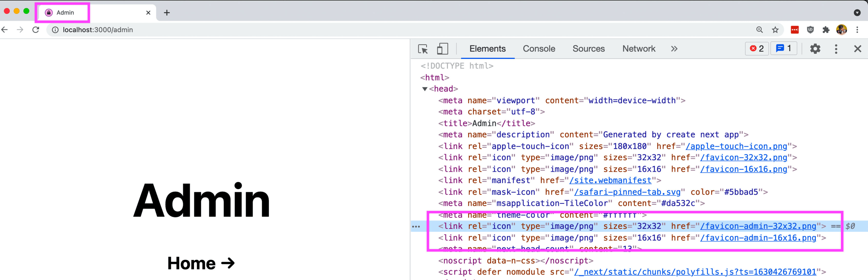
Task: View site information icon in address bar
Action: point(55,30)
